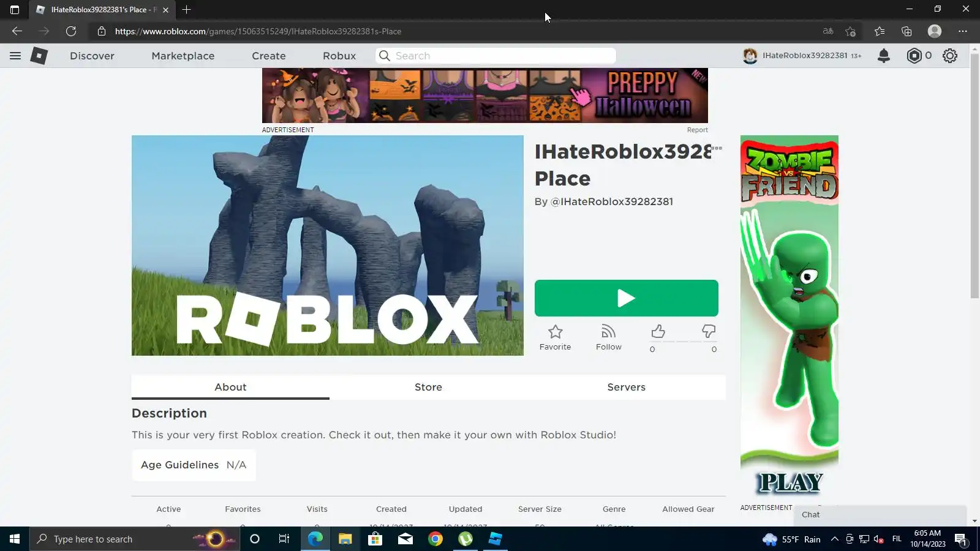
Task: Open Microsoft Store from taskbar
Action: coord(375,539)
